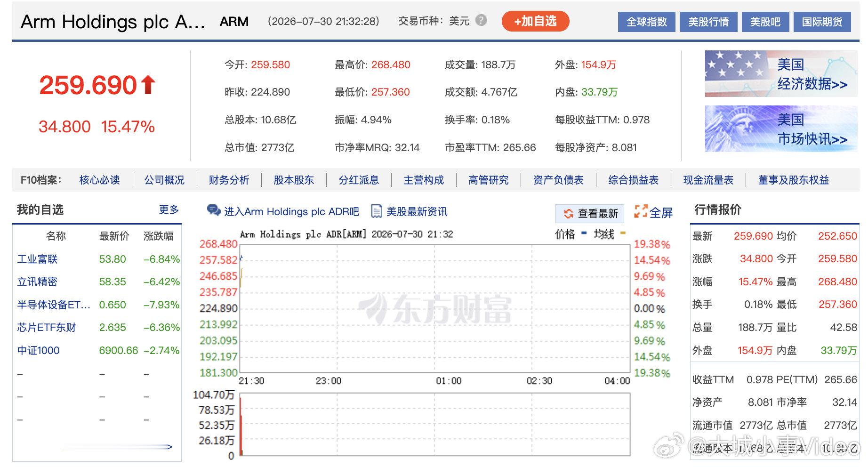Click the intraday price chart area

click(x=435, y=308)
